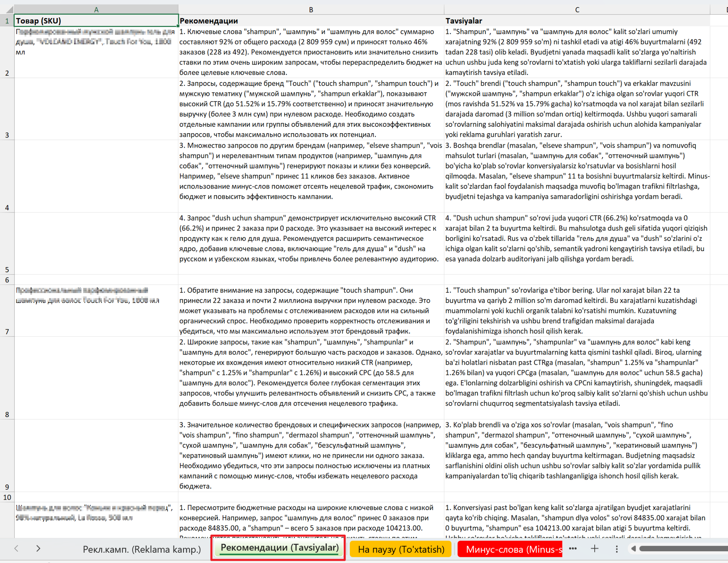Click the next sheet tab arrow
Image resolution: width=728 pixels, height=563 pixels.
[38, 549]
